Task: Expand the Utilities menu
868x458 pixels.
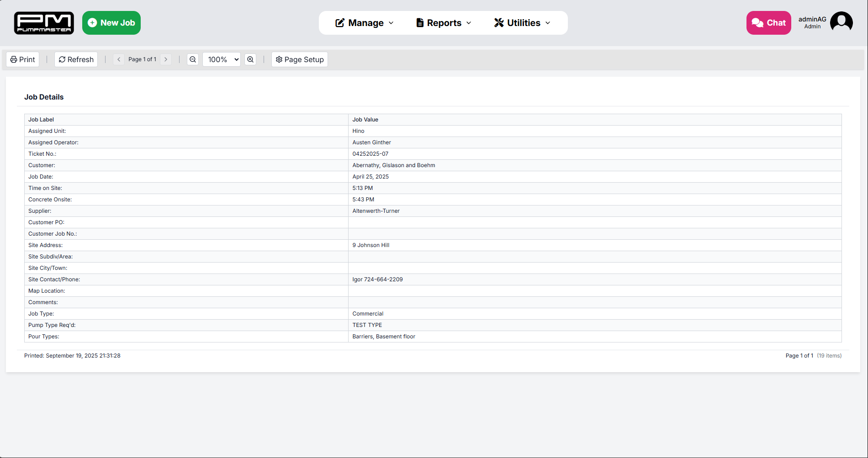Action: 522,23
